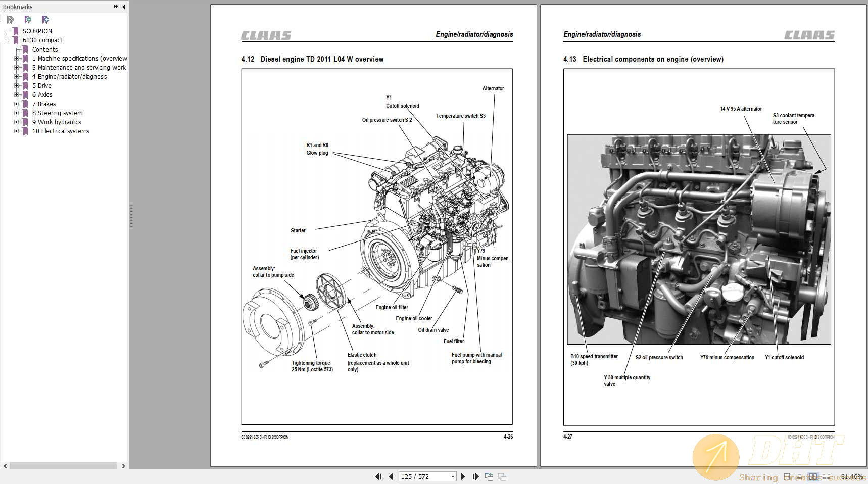Click the bookmark icon beside 6 Axles
This screenshot has width=868, height=484.
25,95
